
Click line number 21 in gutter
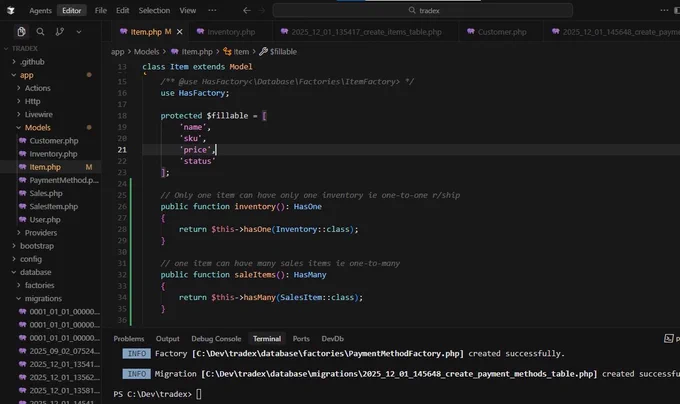click(122, 150)
